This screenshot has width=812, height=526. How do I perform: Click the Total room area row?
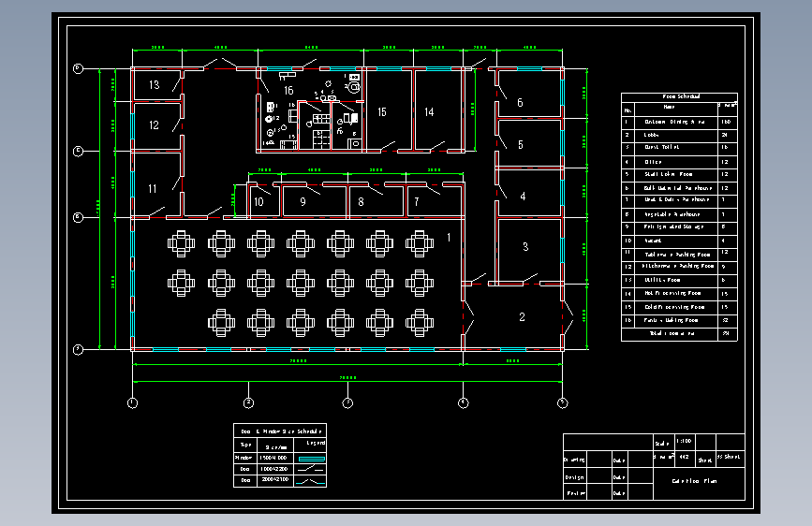click(679, 334)
